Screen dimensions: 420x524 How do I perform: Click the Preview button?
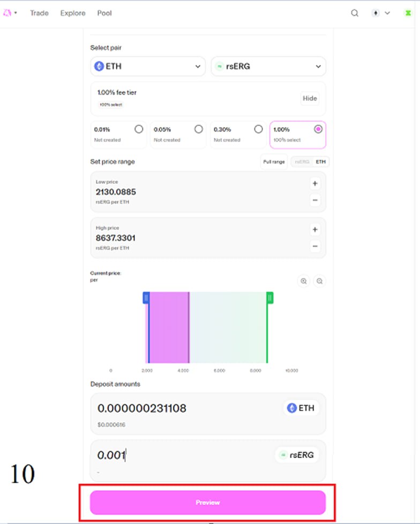(208, 503)
